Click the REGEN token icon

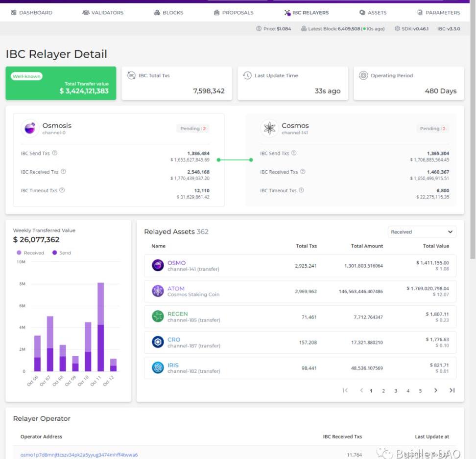158,317
